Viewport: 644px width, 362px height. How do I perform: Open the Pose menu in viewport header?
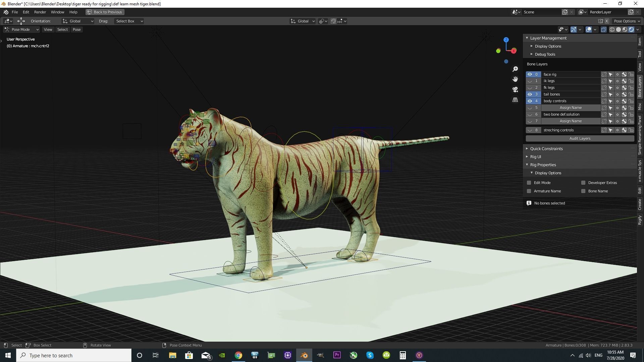coord(76,29)
